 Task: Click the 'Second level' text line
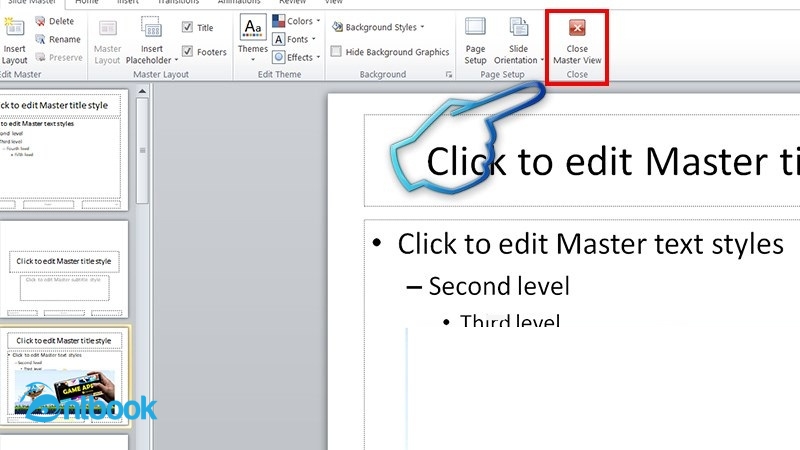(x=498, y=286)
